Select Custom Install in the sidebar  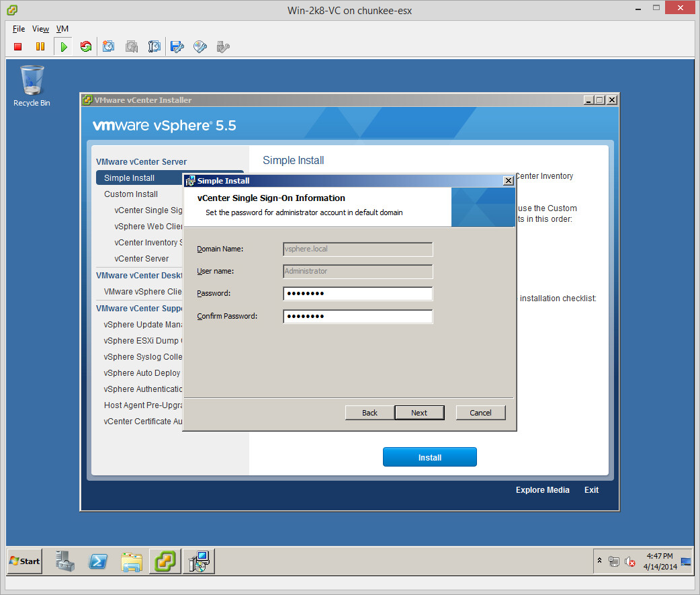(x=131, y=194)
